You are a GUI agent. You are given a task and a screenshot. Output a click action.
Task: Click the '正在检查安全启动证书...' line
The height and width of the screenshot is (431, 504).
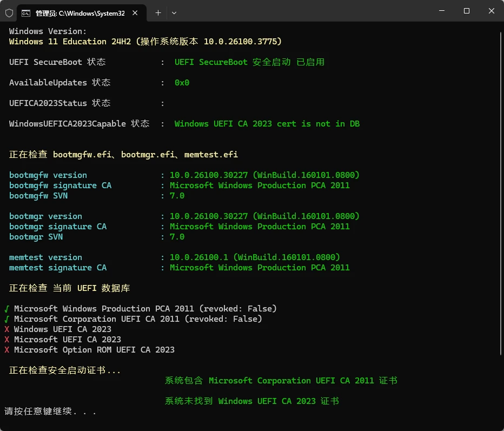(x=64, y=370)
